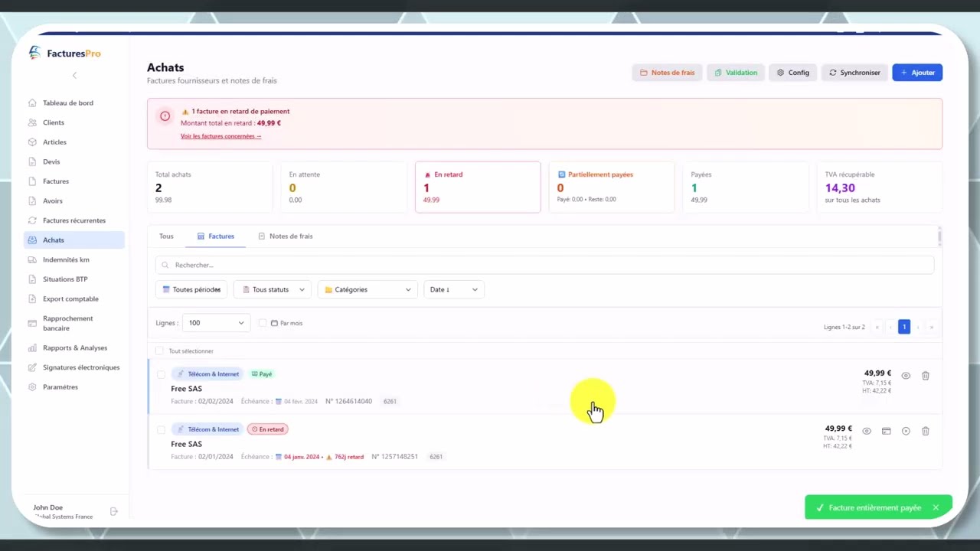Click the FacturesPro logo
Viewport: 980px width, 551px height.
(x=65, y=53)
